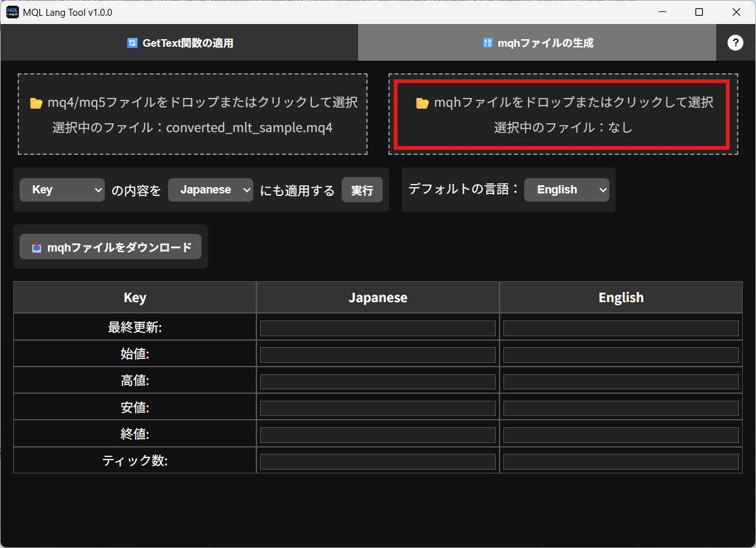Focus the English field for 終値:
Screen dimensions: 756x548
coord(621,435)
